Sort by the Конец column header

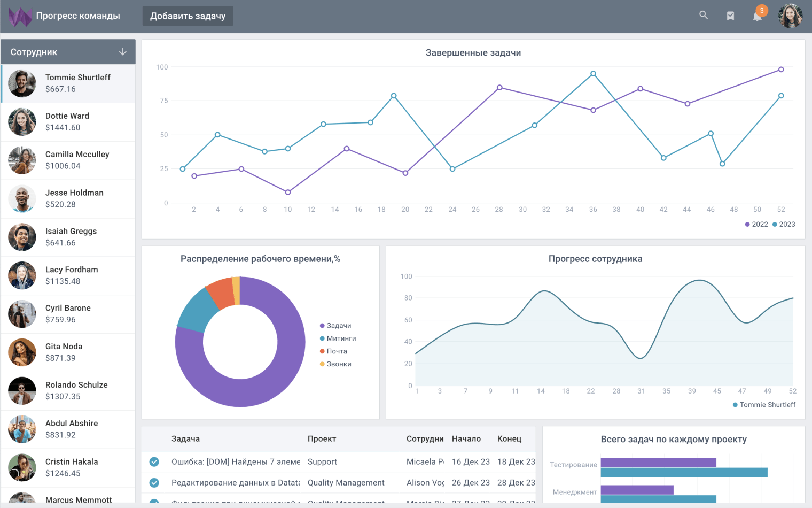[x=509, y=439]
